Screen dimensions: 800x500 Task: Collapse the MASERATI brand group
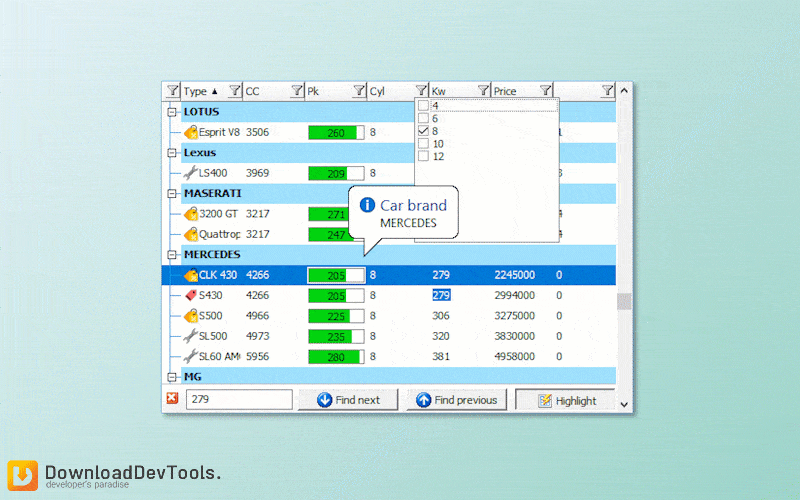(x=172, y=193)
